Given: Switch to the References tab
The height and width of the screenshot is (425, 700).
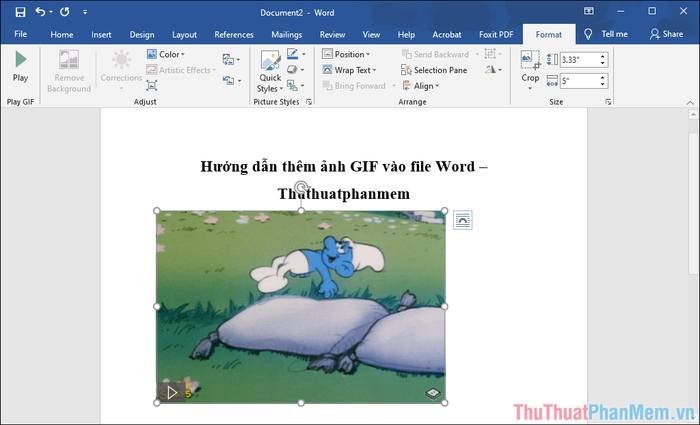Looking at the screenshot, I should tap(234, 34).
